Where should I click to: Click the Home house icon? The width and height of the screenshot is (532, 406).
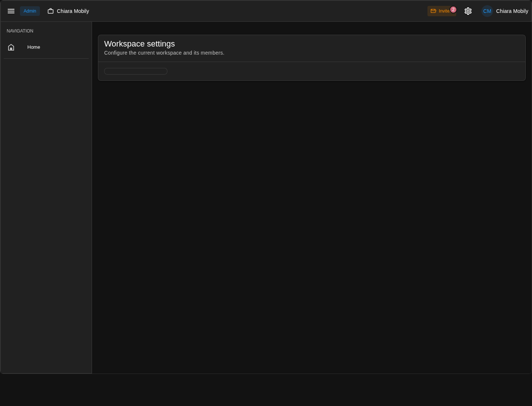[x=11, y=47]
